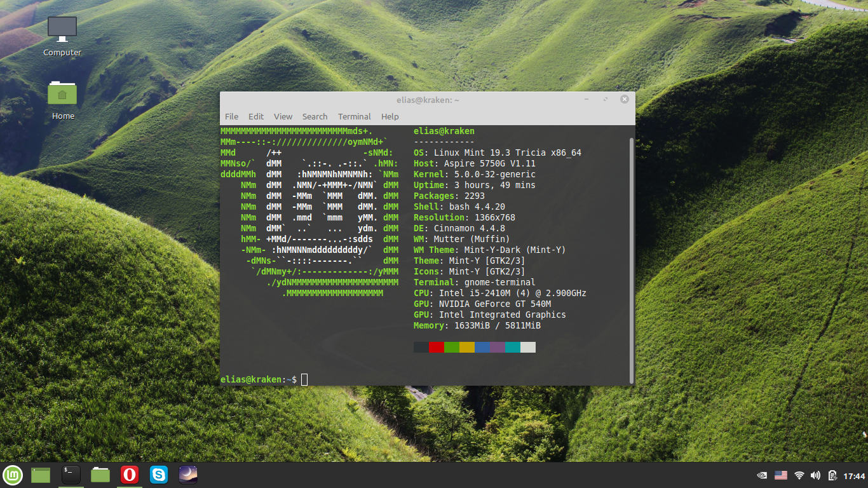Viewport: 868px width, 488px height.
Task: Open the Linux Mint menu button
Action: click(13, 475)
